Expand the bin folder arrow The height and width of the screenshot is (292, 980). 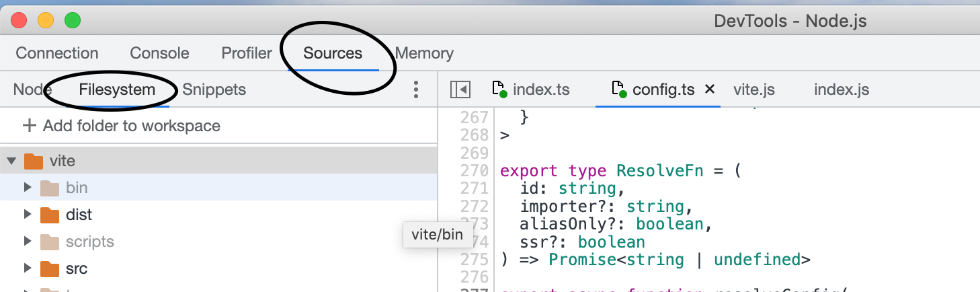(28, 188)
